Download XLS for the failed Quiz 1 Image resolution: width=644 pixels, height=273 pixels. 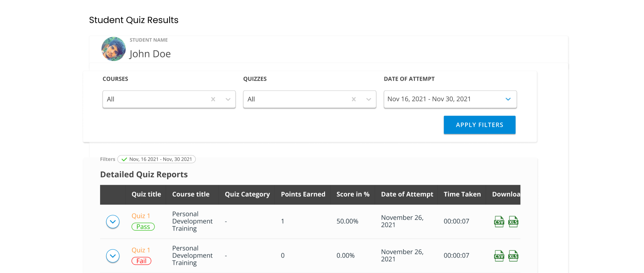pos(513,256)
